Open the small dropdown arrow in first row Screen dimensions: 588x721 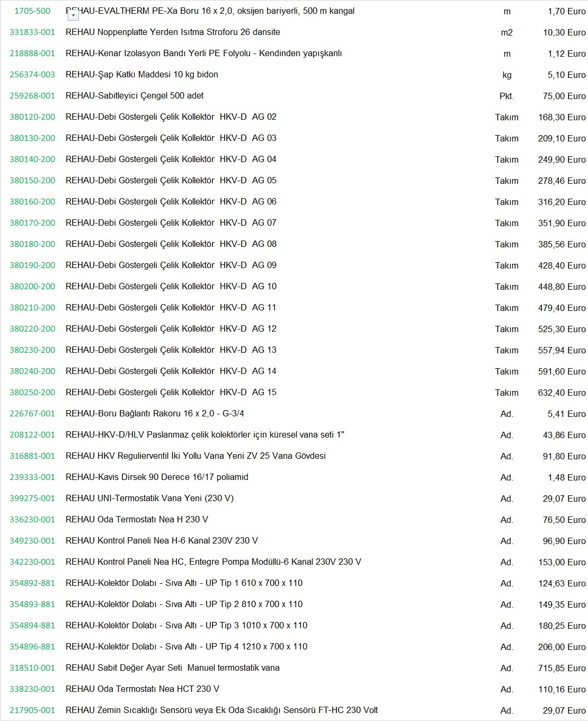tap(74, 16)
